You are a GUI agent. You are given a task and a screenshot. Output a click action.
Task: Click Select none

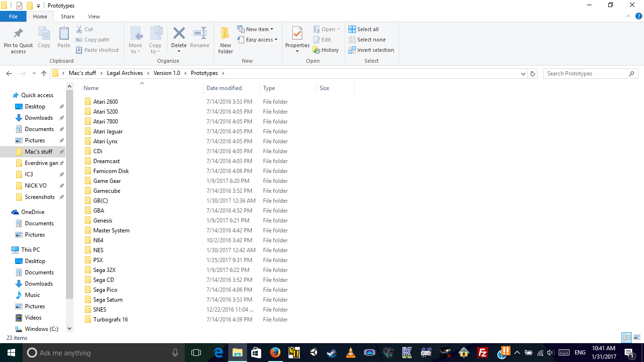point(367,40)
